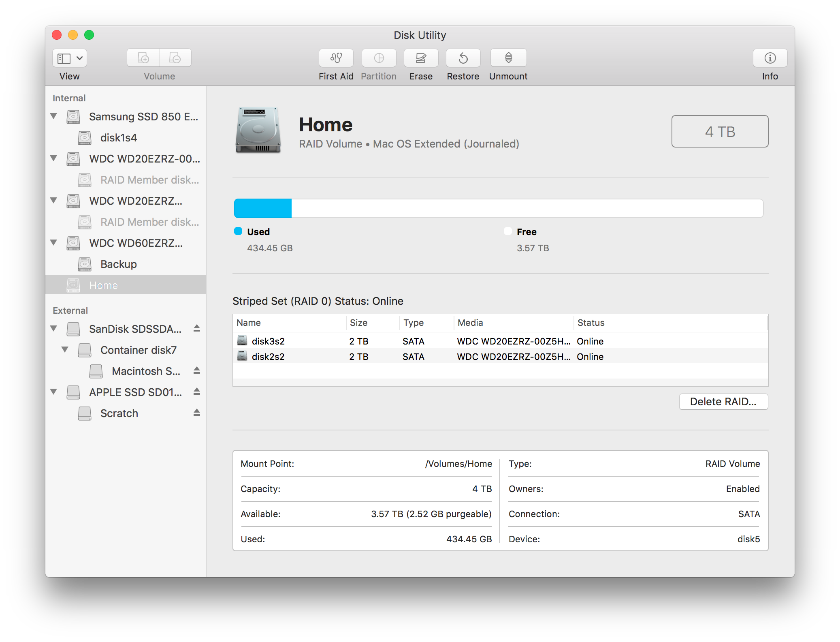Image resolution: width=840 pixels, height=642 pixels.
Task: Click the Restore toolbar icon
Action: tap(463, 58)
